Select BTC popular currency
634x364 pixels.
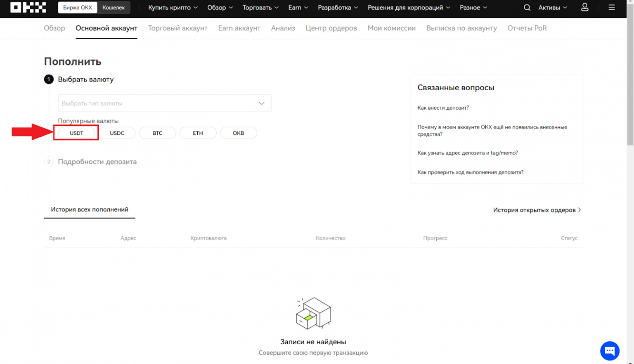pos(157,133)
